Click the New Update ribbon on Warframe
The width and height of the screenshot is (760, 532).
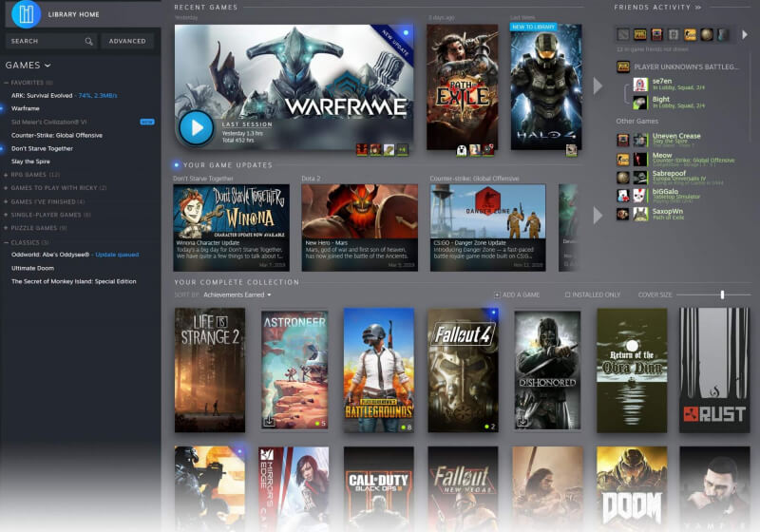pos(395,42)
